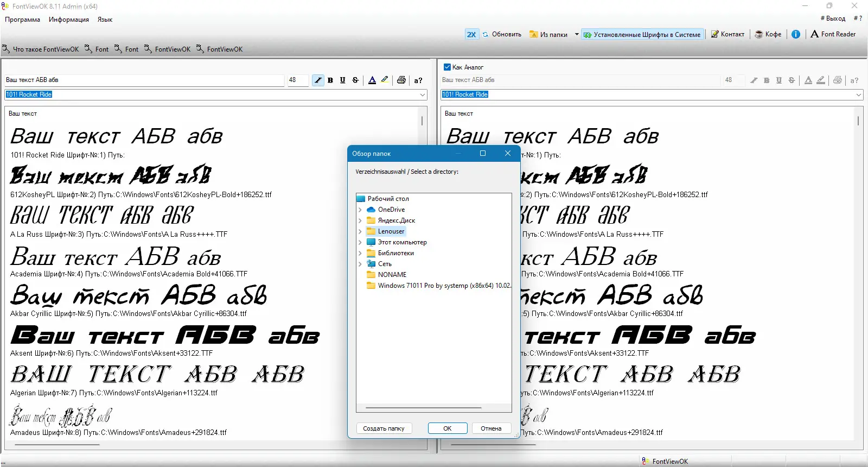
Task: Click Algerian font info line in left pane
Action: pyautogui.click(x=114, y=393)
